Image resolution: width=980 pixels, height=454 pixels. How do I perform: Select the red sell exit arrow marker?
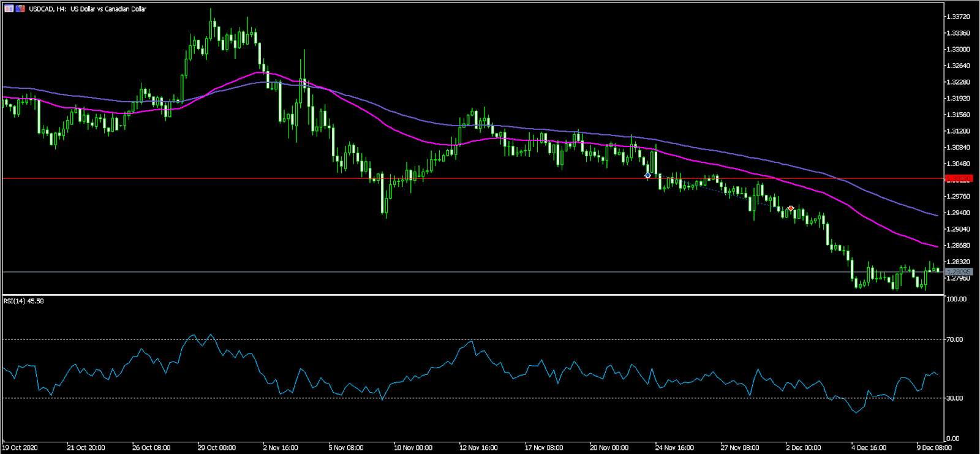click(791, 209)
